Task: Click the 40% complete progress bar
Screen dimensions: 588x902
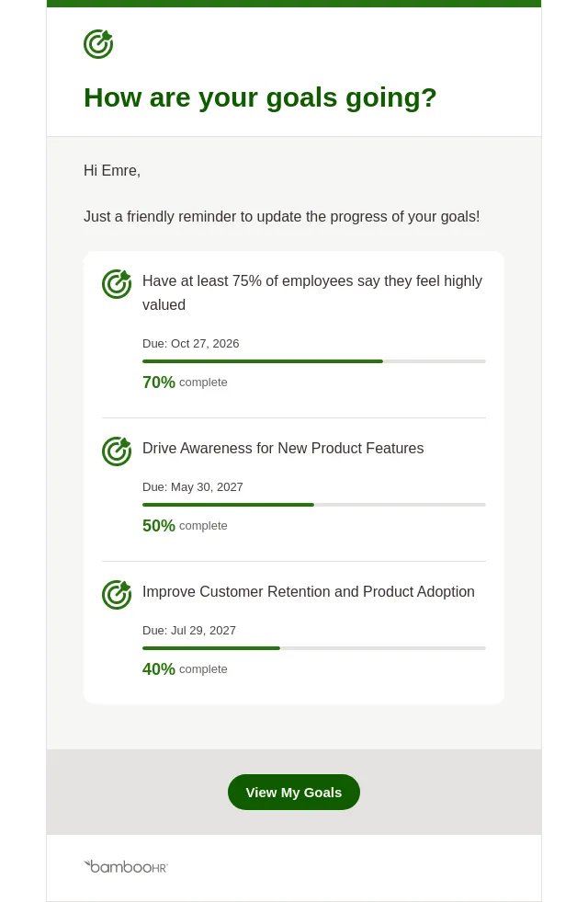Action: coord(314,648)
